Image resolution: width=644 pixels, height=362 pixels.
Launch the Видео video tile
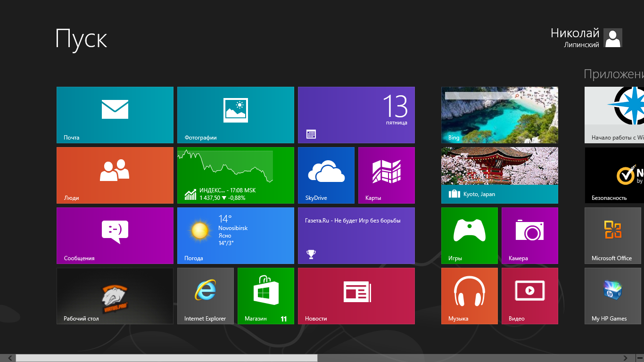[x=530, y=296]
